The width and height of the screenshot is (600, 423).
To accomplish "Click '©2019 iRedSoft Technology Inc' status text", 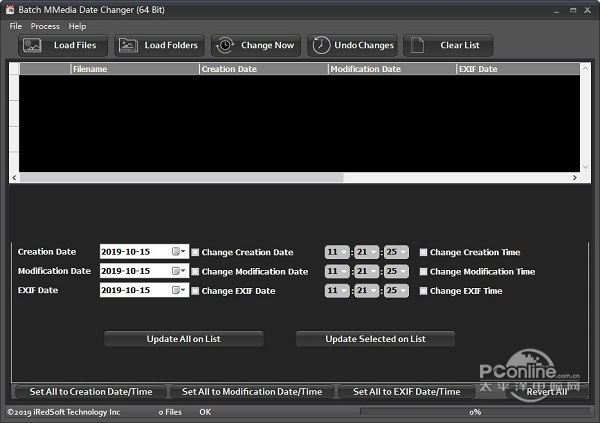I will point(64,412).
